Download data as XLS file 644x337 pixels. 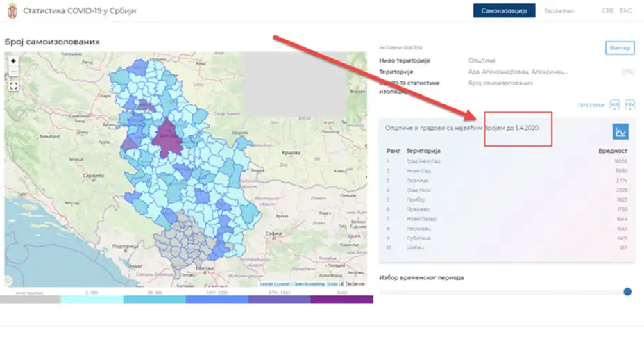(x=614, y=105)
